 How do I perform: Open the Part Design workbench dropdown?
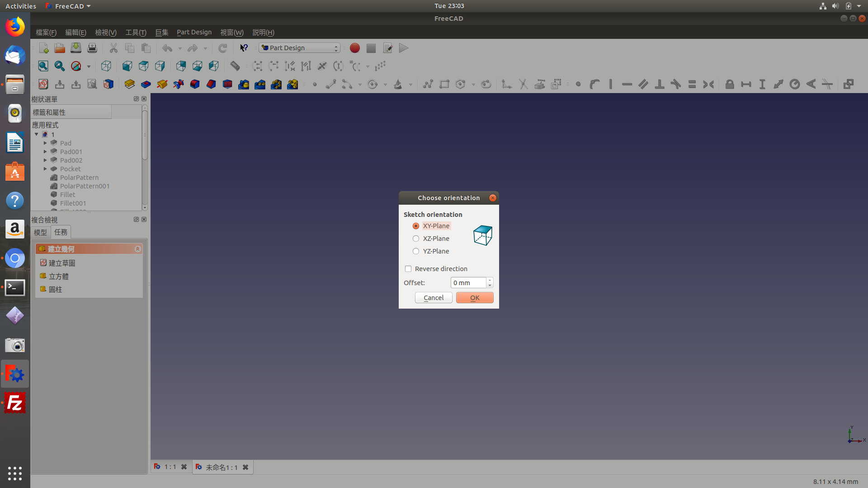point(299,48)
